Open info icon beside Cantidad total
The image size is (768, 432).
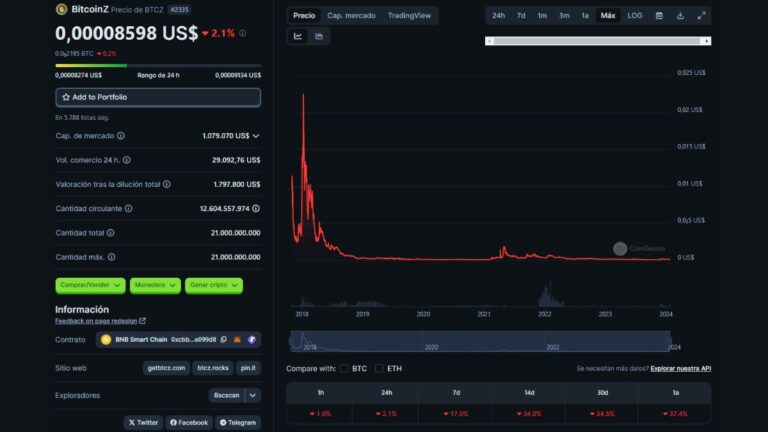pyautogui.click(x=111, y=233)
